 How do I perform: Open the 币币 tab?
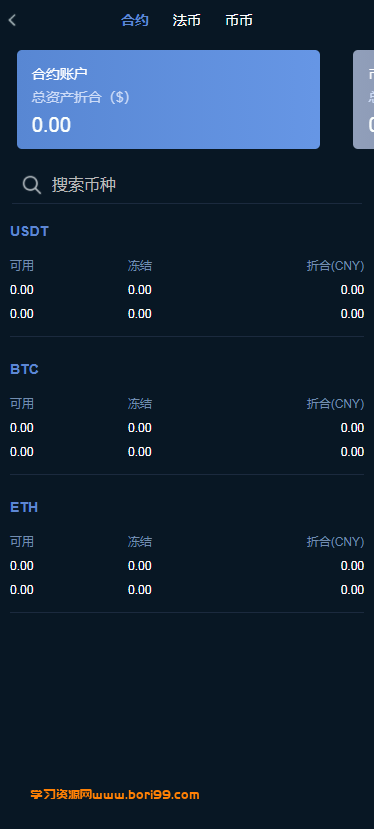[239, 21]
